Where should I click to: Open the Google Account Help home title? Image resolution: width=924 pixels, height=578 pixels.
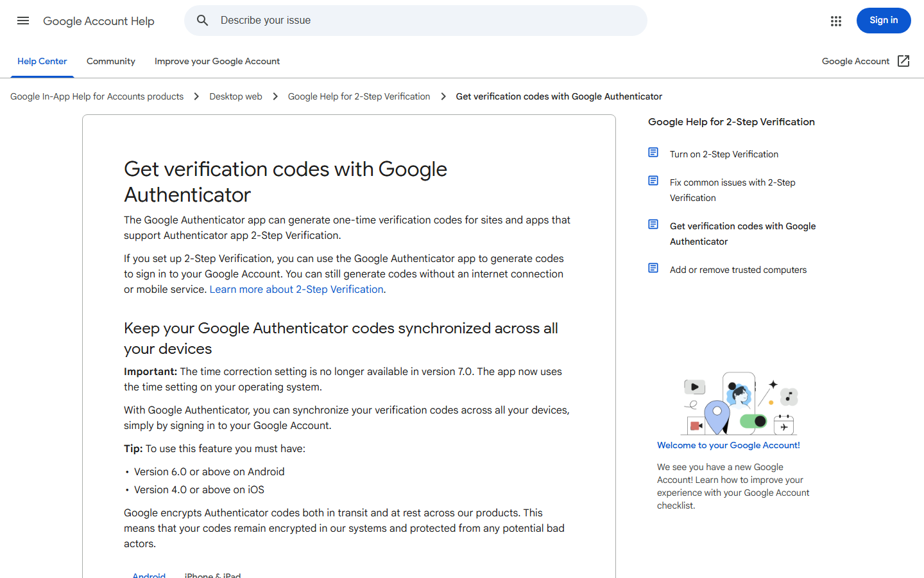[99, 21]
